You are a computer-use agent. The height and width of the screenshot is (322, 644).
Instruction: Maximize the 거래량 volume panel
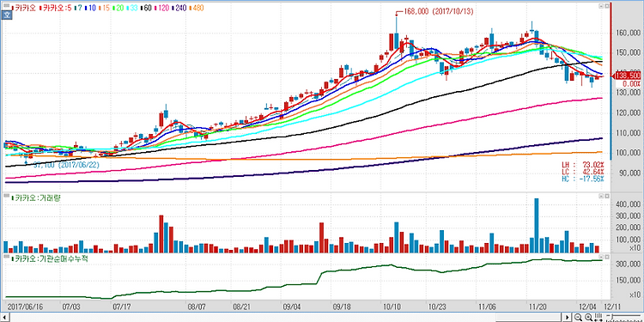(606, 197)
